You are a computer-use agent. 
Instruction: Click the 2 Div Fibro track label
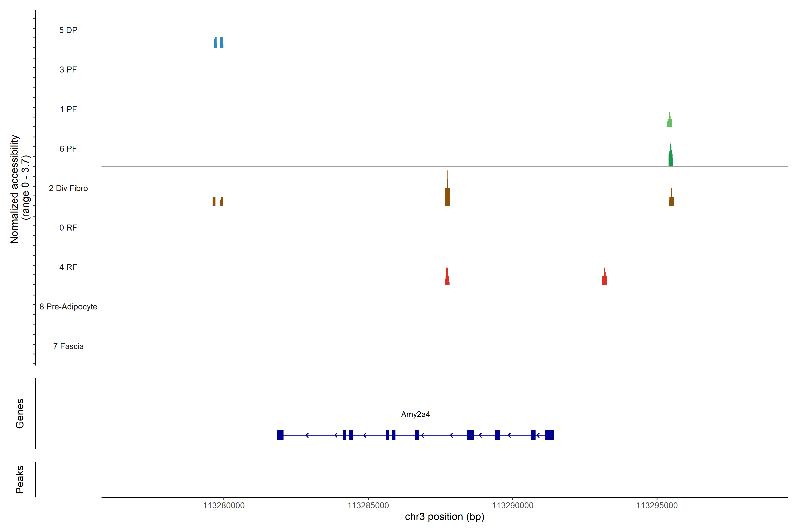(68, 188)
